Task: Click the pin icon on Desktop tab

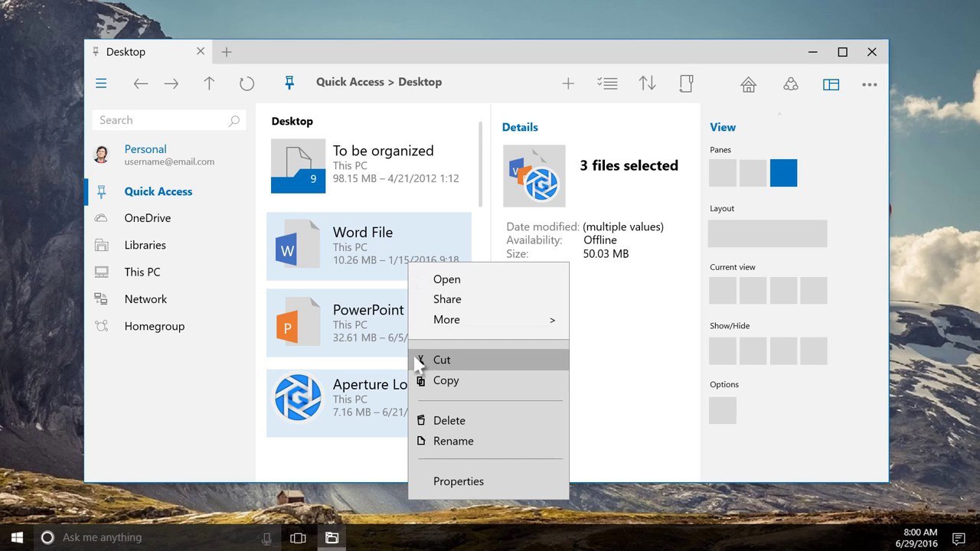Action: (x=96, y=52)
